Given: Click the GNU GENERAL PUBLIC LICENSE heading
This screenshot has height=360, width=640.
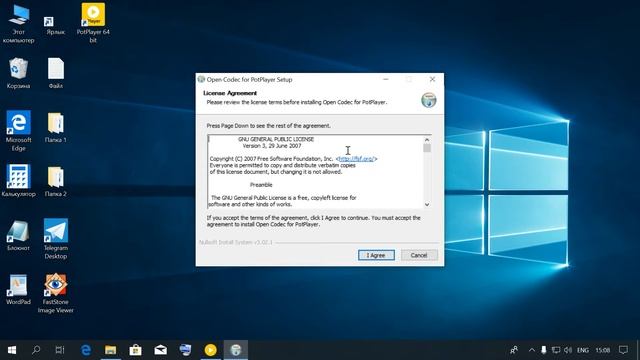Looking at the screenshot, I should tap(276, 139).
